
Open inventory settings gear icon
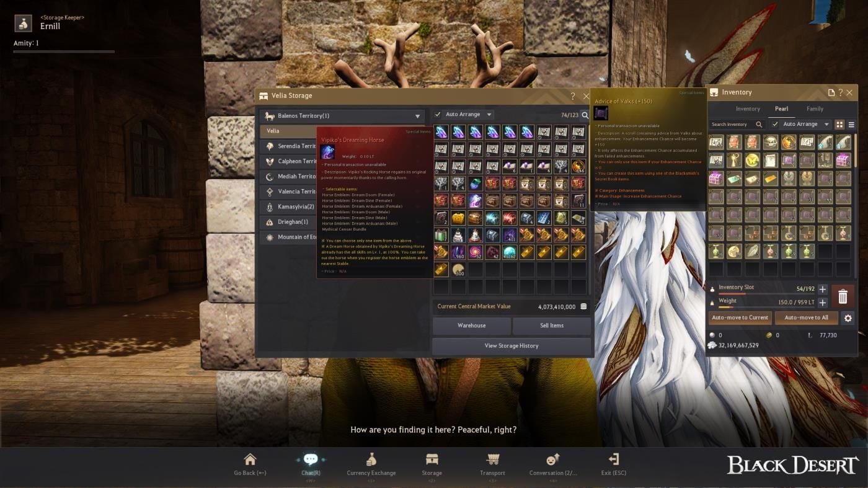pyautogui.click(x=848, y=318)
